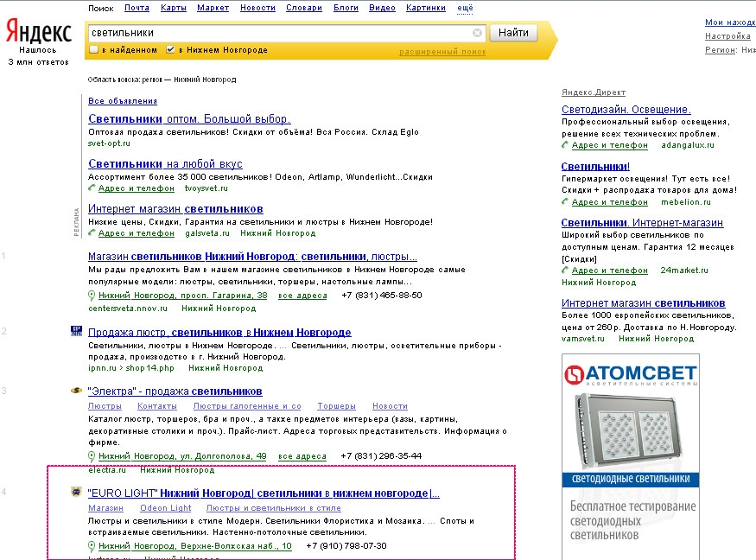Enable the 'в найденном' checkbox

94,49
